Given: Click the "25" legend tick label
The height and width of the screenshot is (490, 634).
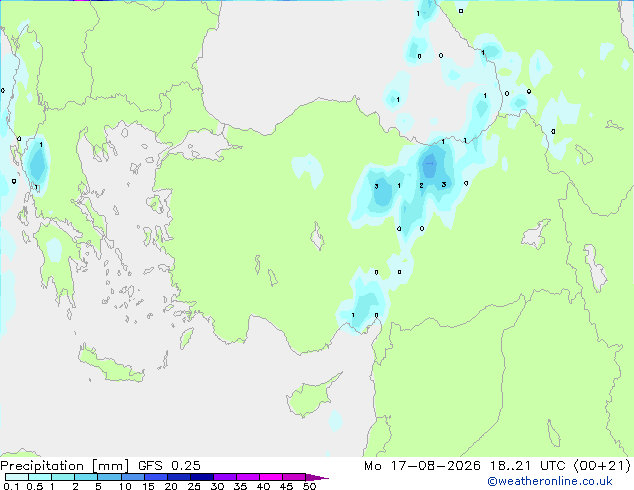Looking at the screenshot, I should (x=194, y=486).
